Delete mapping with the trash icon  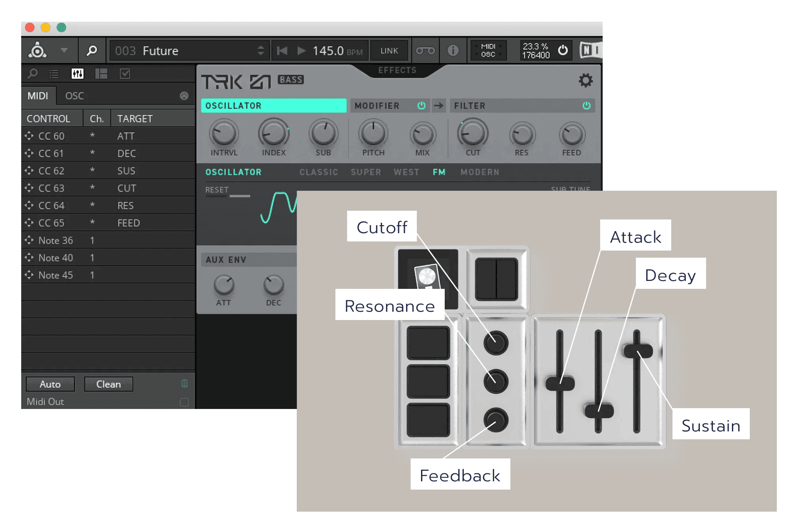[x=185, y=383]
